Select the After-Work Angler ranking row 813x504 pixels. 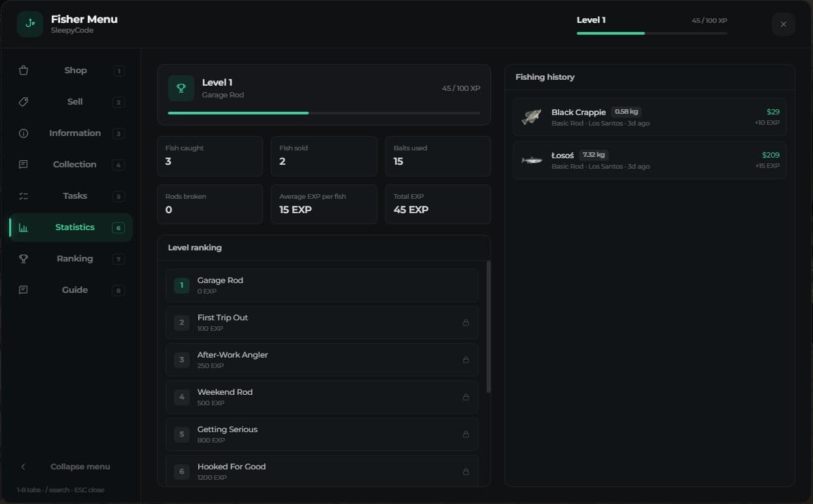[322, 360]
